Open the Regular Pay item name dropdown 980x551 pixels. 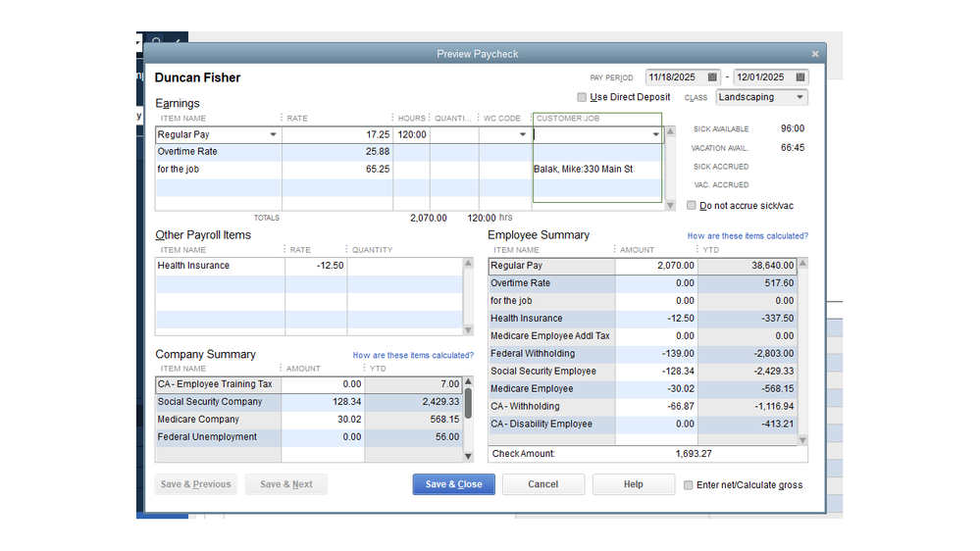(273, 134)
